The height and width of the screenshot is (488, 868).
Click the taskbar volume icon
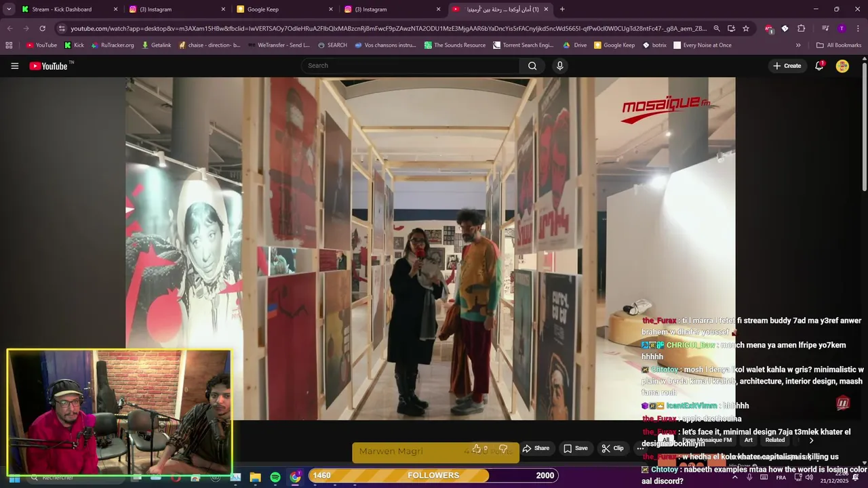pos(809,477)
